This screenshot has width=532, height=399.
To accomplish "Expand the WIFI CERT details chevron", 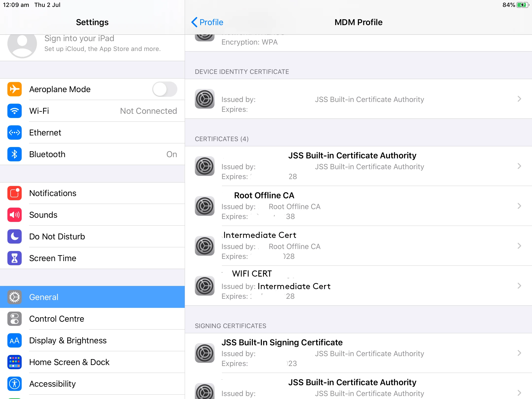I will click(x=519, y=286).
